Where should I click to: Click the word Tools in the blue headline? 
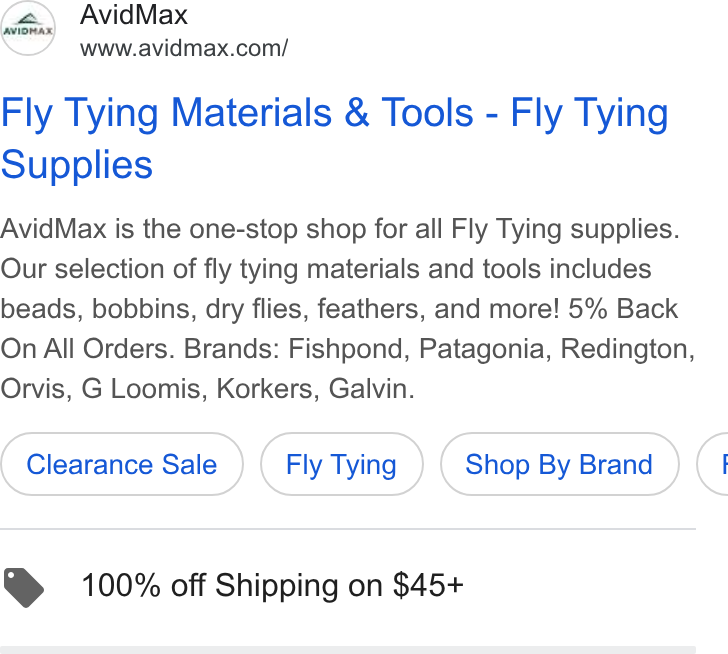click(x=428, y=112)
